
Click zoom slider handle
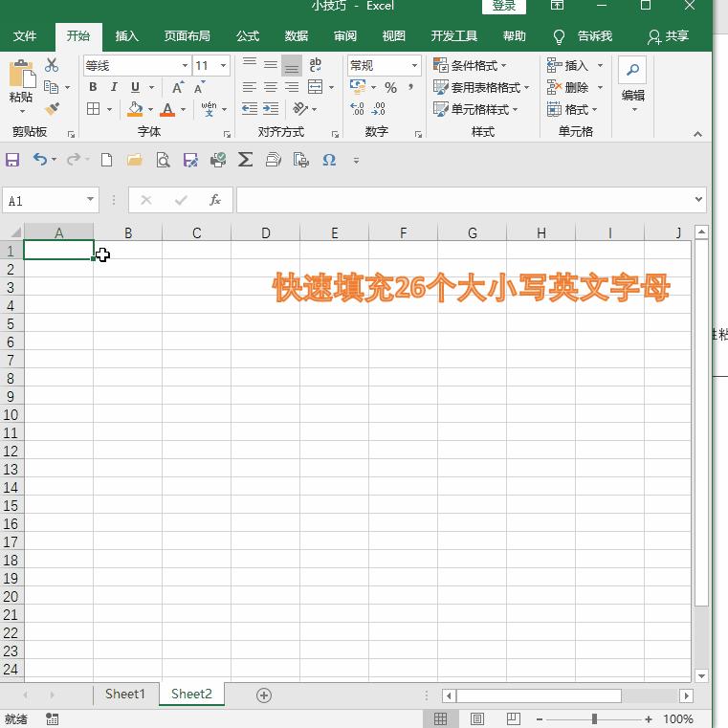594,718
